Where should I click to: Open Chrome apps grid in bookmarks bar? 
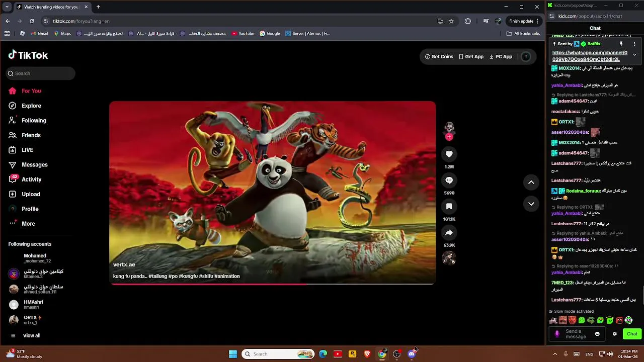(7, 34)
